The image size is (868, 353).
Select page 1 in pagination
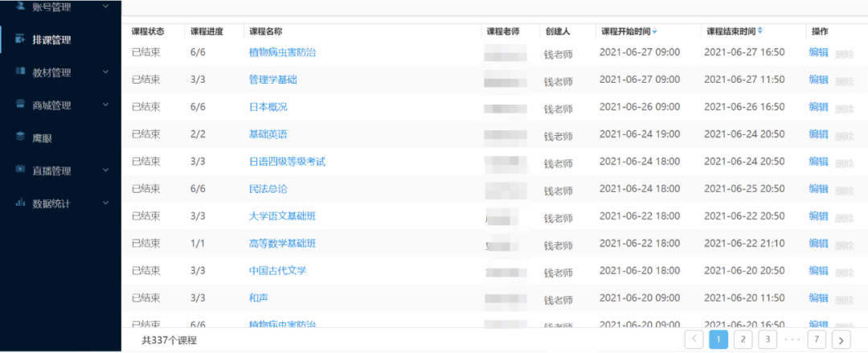tap(719, 339)
